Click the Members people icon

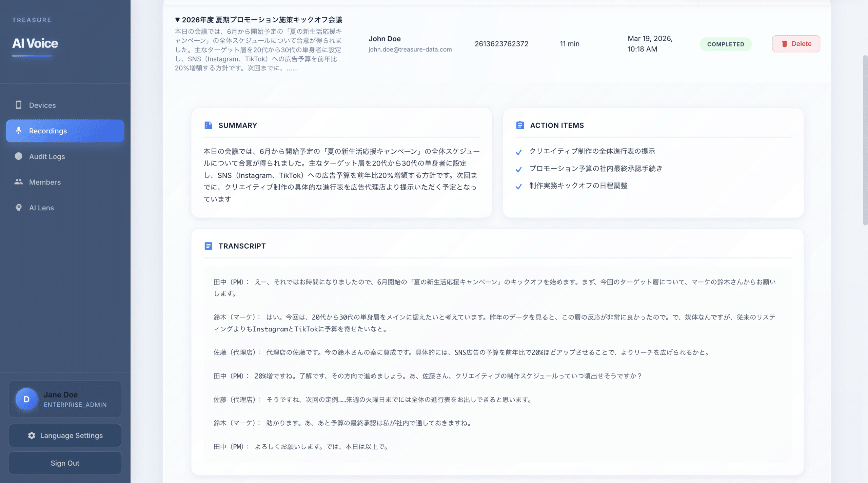[x=19, y=182]
